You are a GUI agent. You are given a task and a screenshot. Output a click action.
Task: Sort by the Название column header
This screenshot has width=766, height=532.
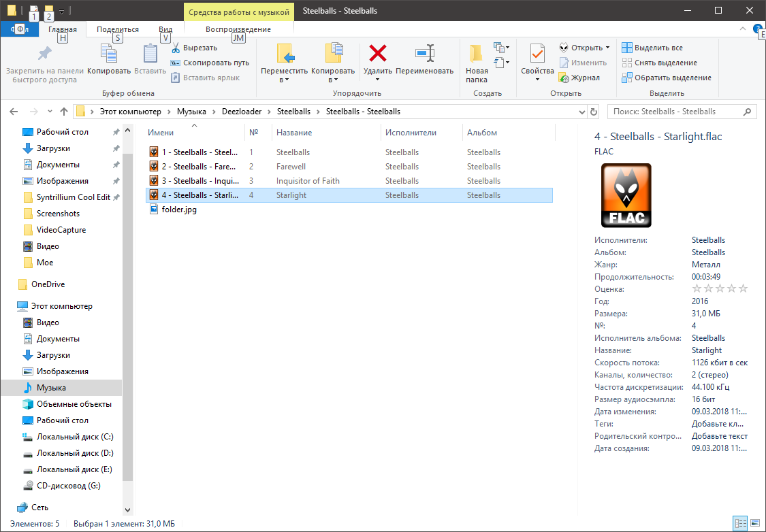point(326,133)
